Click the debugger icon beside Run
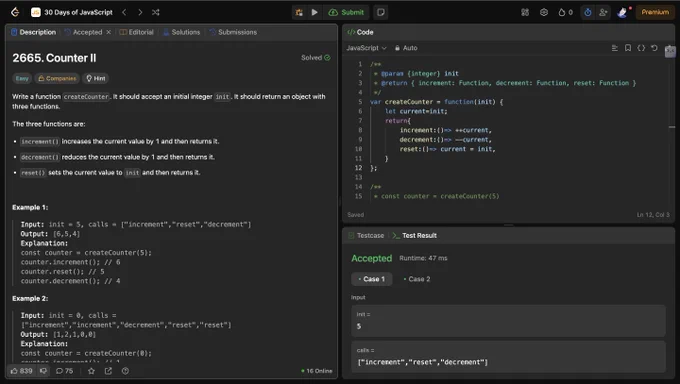 (x=299, y=12)
